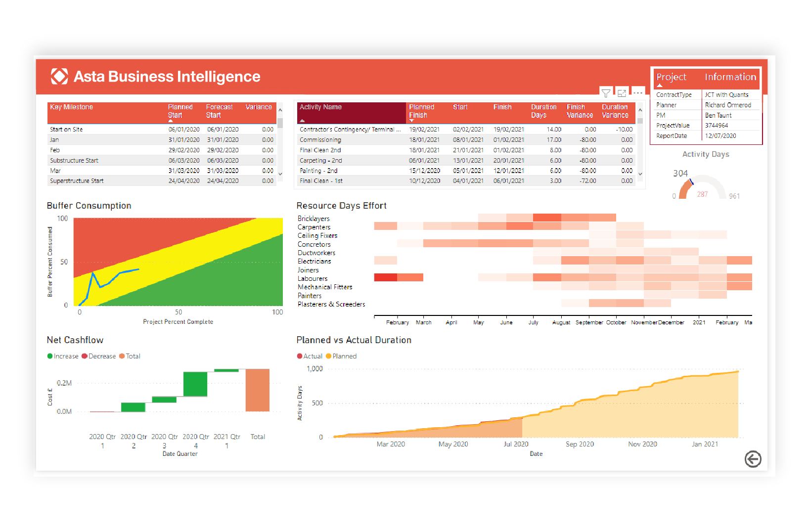Viewport: 809px width, 532px height.
Task: Click the activity table scroll-up arrow
Action: [x=640, y=109]
